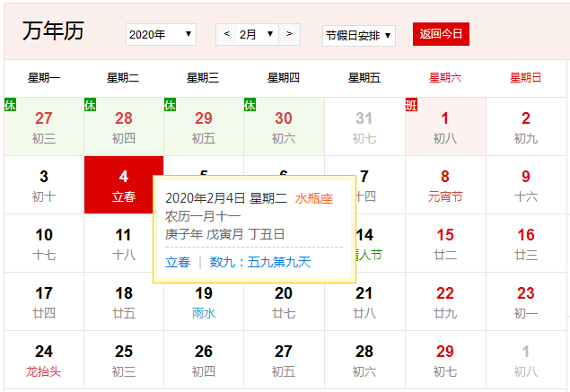The height and width of the screenshot is (392, 570).
Task: Select February 17 廿四 cell
Action: tap(44, 302)
